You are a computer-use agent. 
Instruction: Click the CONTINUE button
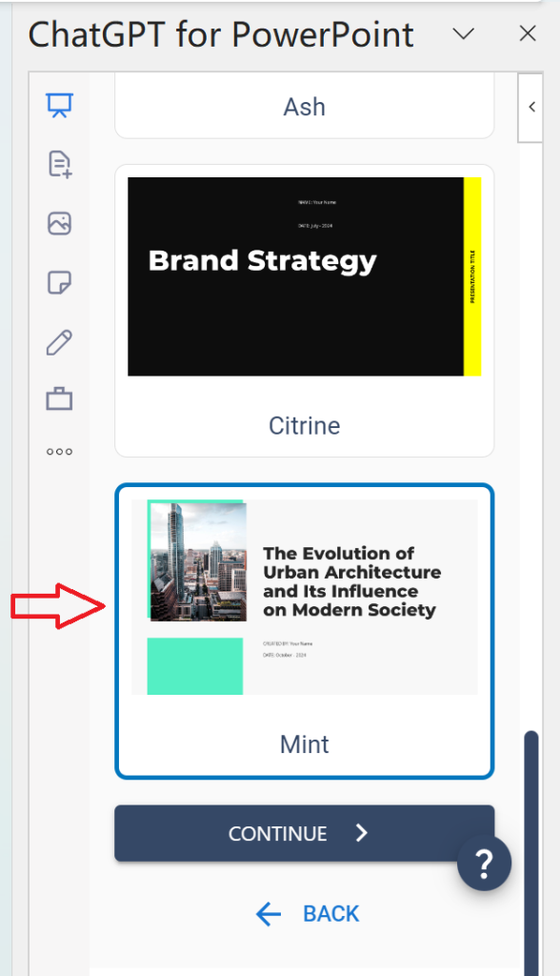pos(304,833)
